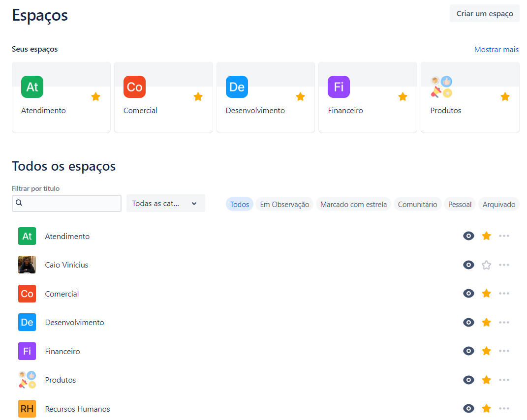Screen dimensions: 527x420
Task: Remove star from Financeiro list row
Action: (486, 351)
